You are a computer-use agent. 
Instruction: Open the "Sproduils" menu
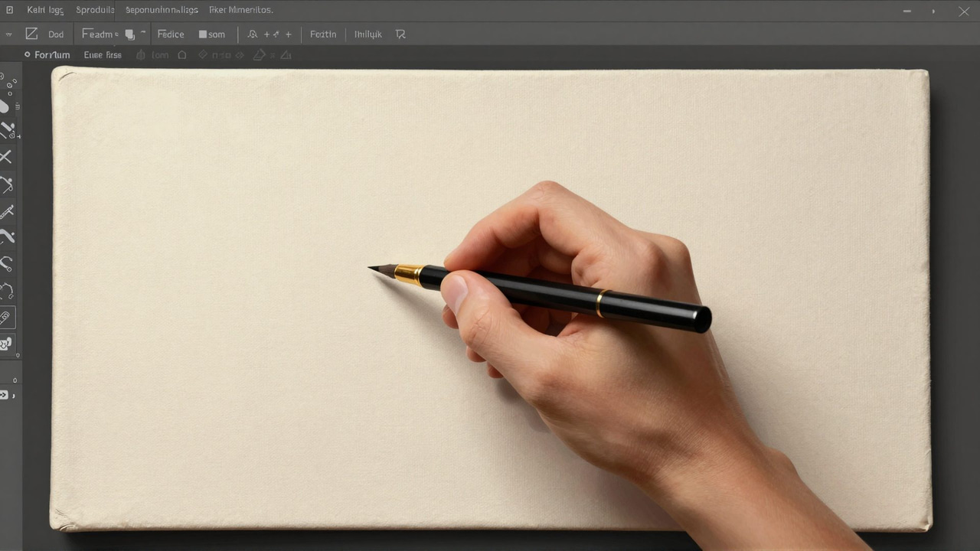pyautogui.click(x=95, y=10)
